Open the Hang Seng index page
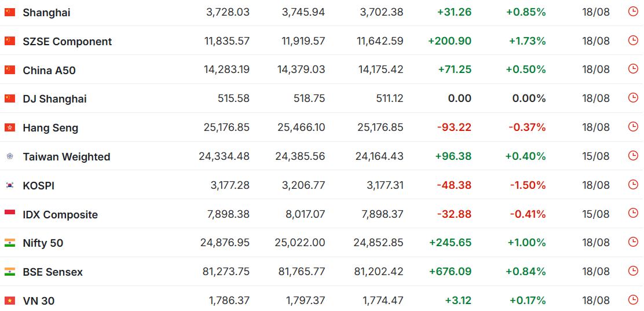 click(x=50, y=128)
